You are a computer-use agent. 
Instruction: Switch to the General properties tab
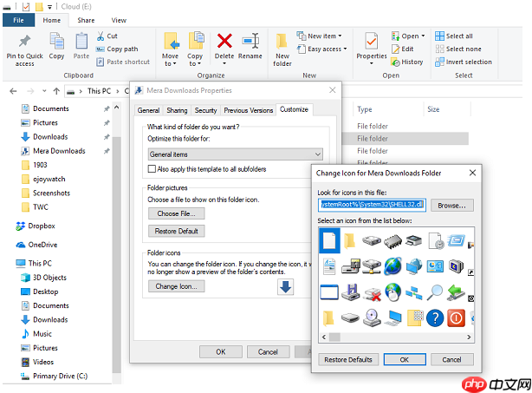pyautogui.click(x=148, y=110)
